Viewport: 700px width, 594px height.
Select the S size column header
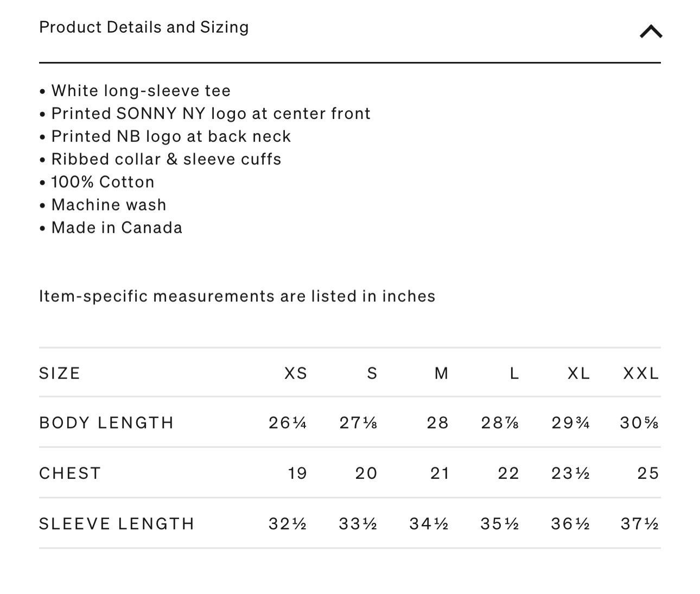[372, 373]
